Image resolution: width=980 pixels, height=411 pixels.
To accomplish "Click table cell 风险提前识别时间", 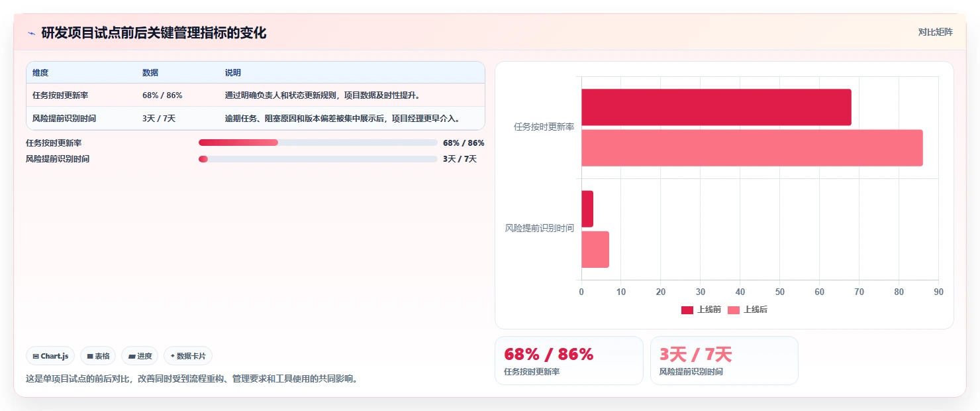I will pyautogui.click(x=64, y=119).
